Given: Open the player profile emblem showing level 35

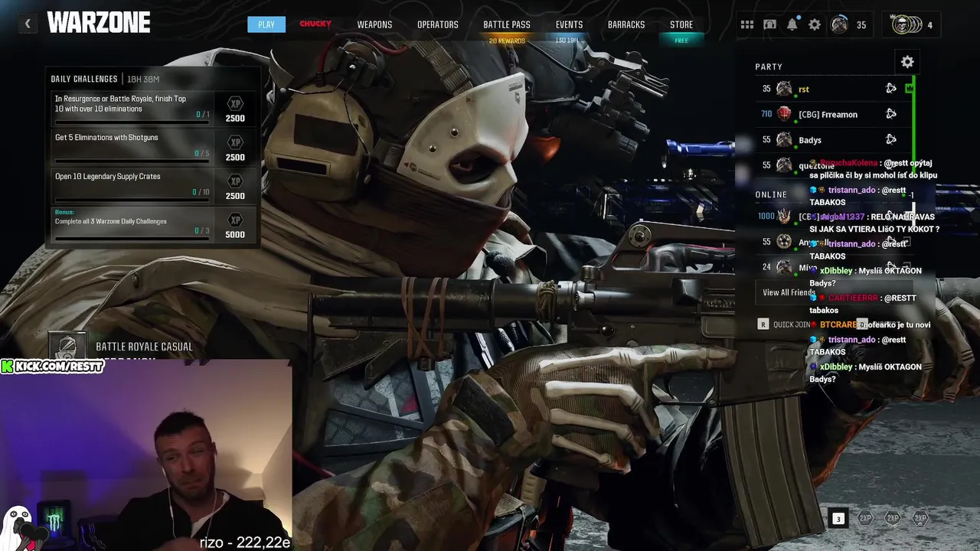Looking at the screenshot, I should (840, 24).
